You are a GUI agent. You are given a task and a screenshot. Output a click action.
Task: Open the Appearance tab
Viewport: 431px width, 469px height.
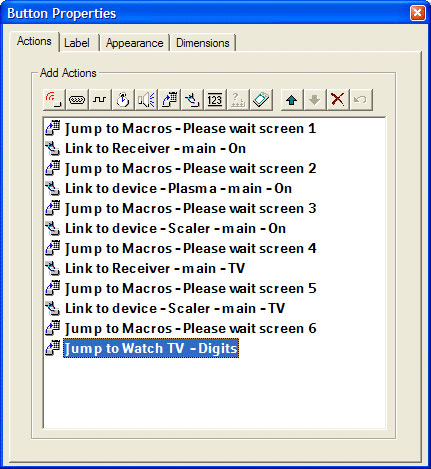(134, 43)
